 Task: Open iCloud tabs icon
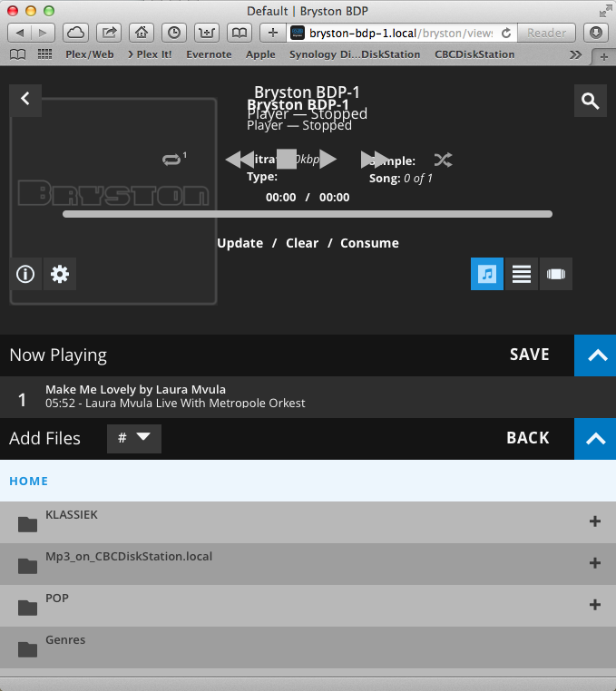pyautogui.click(x=76, y=33)
